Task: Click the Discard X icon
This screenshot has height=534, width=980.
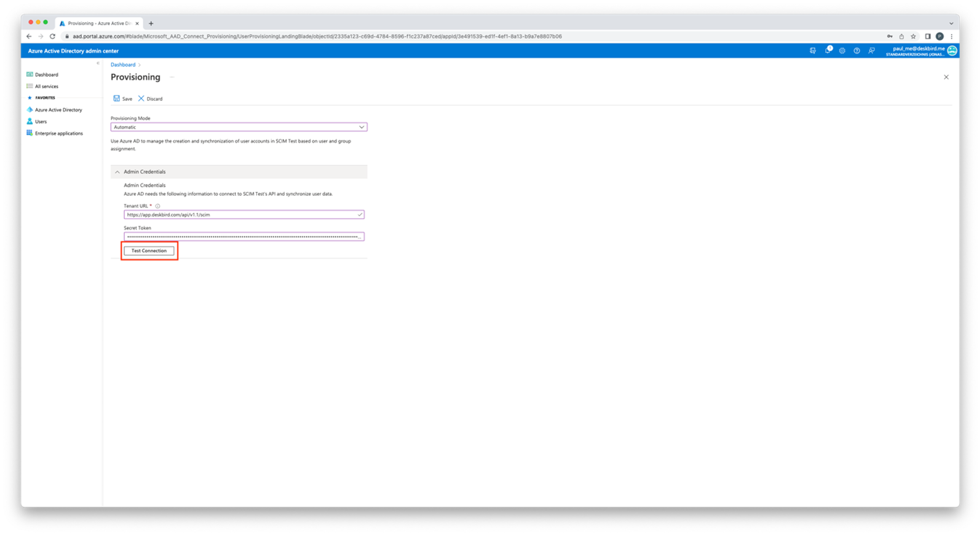Action: point(141,99)
